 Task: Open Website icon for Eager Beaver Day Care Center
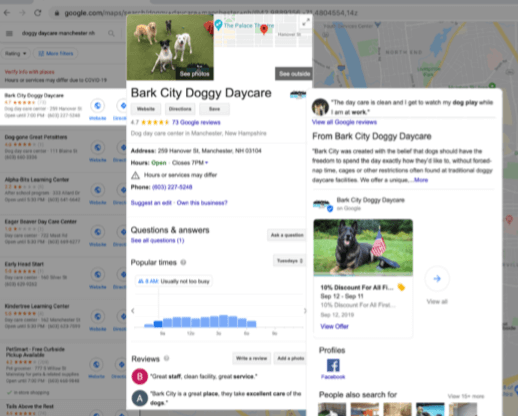click(97, 232)
